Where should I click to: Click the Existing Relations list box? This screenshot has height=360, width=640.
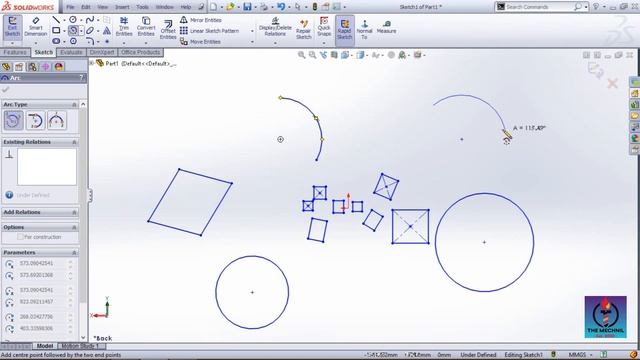(47, 167)
